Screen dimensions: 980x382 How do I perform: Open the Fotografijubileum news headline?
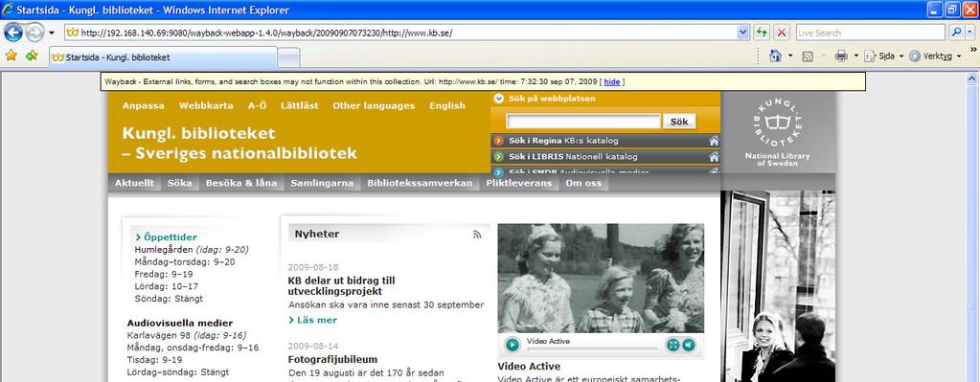click(332, 360)
